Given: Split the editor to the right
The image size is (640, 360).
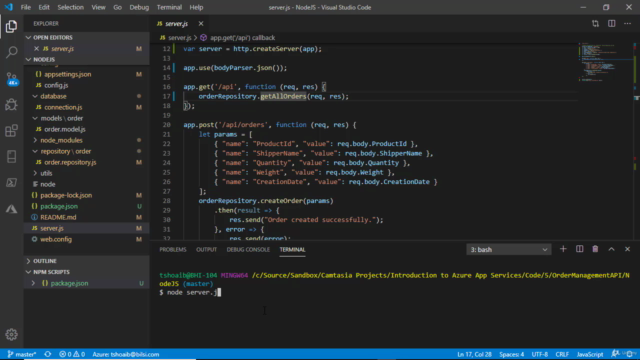Looking at the screenshot, I should [x=611, y=24].
